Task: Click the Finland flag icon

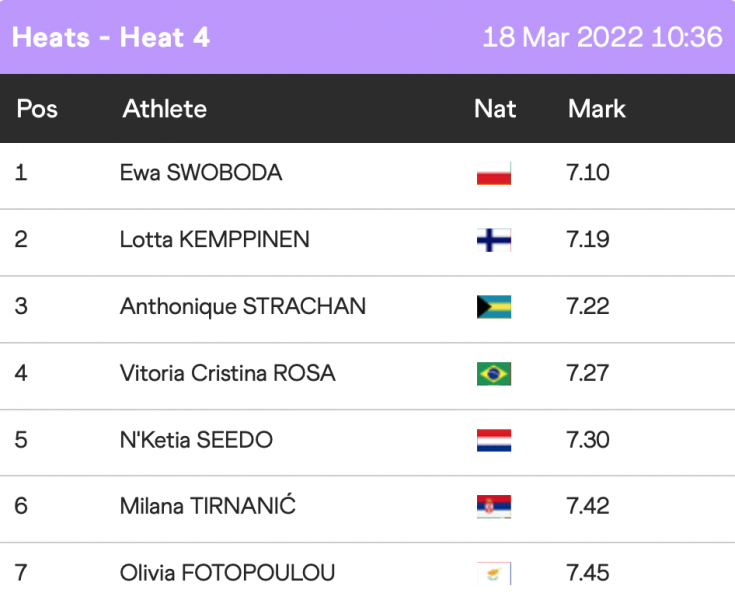Action: (494, 240)
